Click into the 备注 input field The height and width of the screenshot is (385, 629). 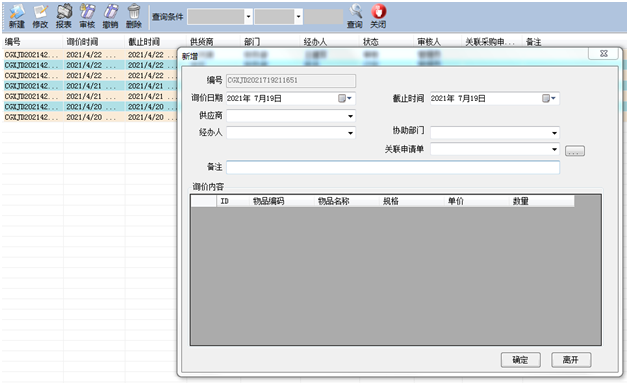click(x=393, y=167)
